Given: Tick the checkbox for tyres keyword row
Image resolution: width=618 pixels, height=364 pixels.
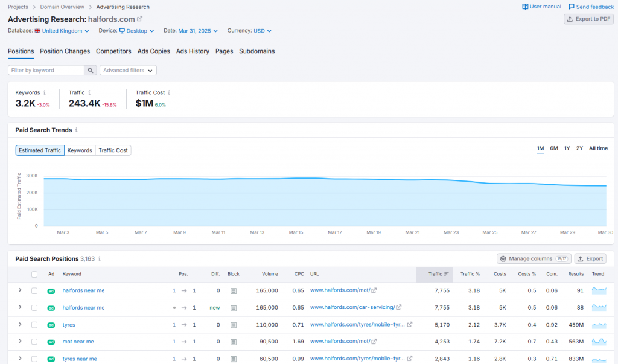Looking at the screenshot, I should (x=34, y=325).
